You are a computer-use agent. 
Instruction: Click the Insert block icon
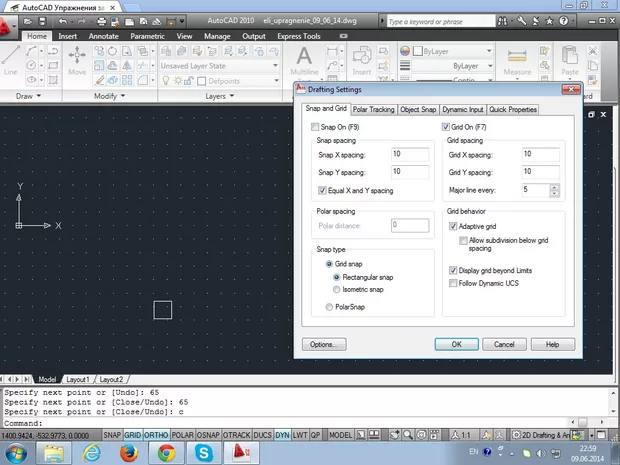pos(361,60)
